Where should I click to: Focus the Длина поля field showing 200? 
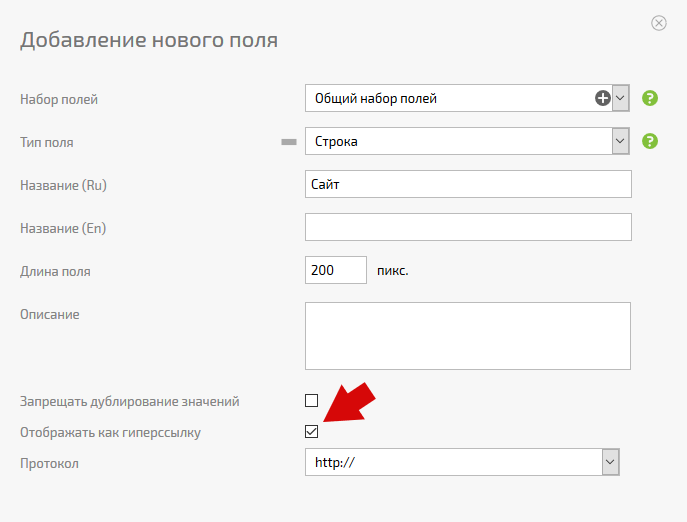336,270
